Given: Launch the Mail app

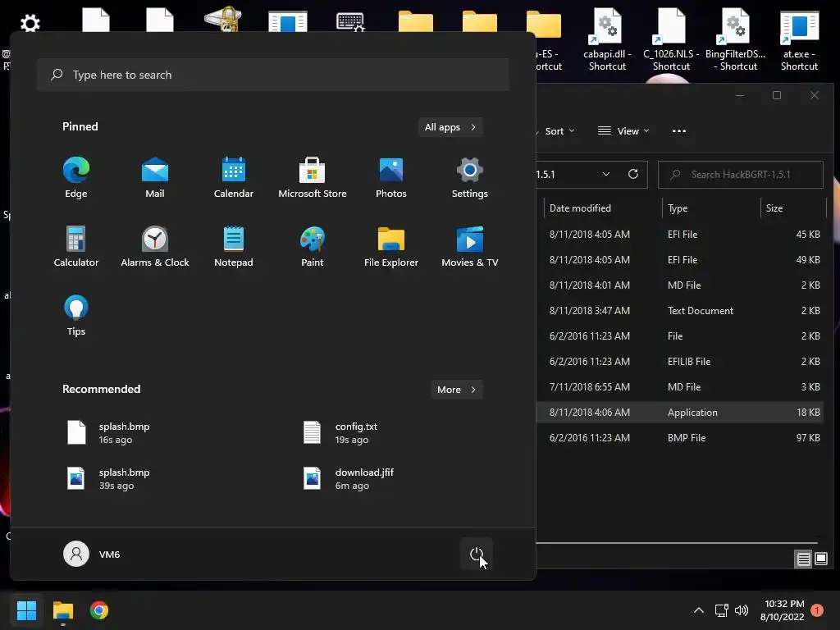Looking at the screenshot, I should [x=155, y=178].
